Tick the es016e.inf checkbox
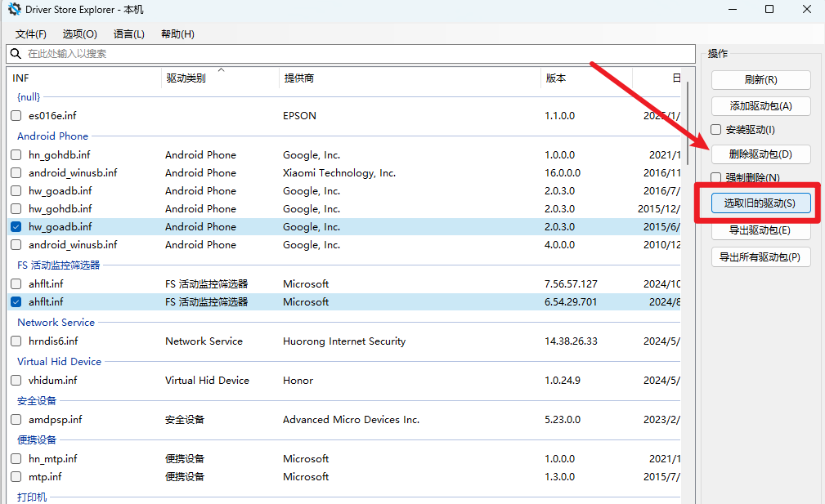This screenshot has height=504, width=825. click(x=16, y=116)
